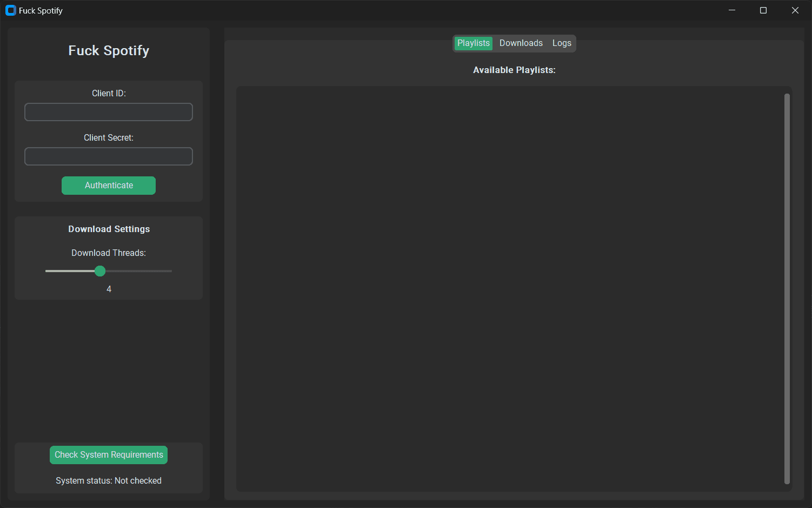Click the thread count value "4"

coord(109,289)
